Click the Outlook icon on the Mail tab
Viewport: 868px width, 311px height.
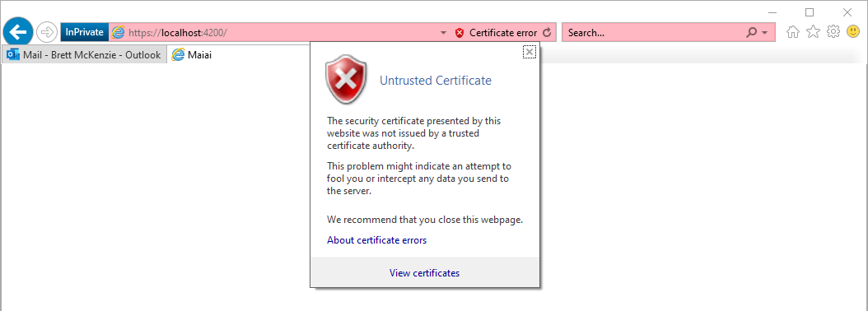pyautogui.click(x=13, y=55)
